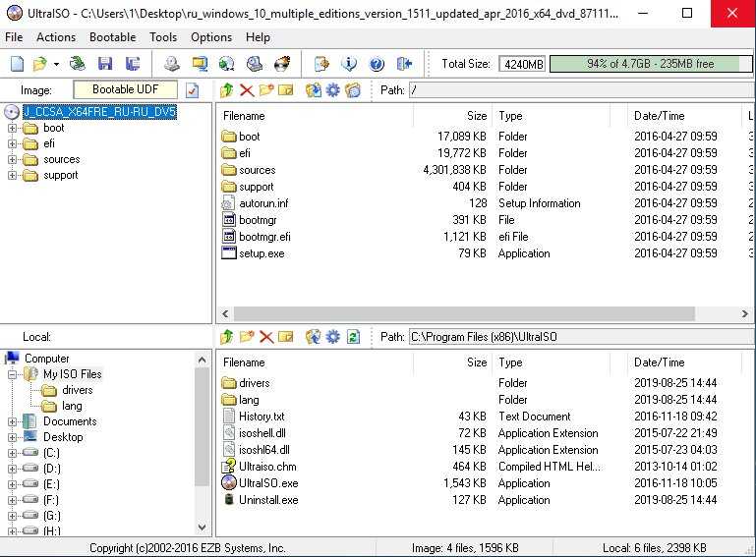This screenshot has height=557, width=756.
Task: Click the Convert disc toolbar icon
Action: click(x=227, y=64)
